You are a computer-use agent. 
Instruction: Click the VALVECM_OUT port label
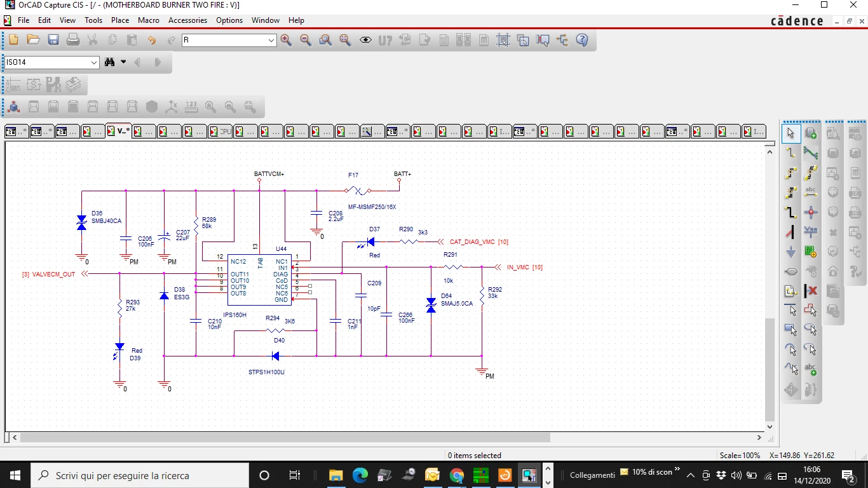point(53,274)
